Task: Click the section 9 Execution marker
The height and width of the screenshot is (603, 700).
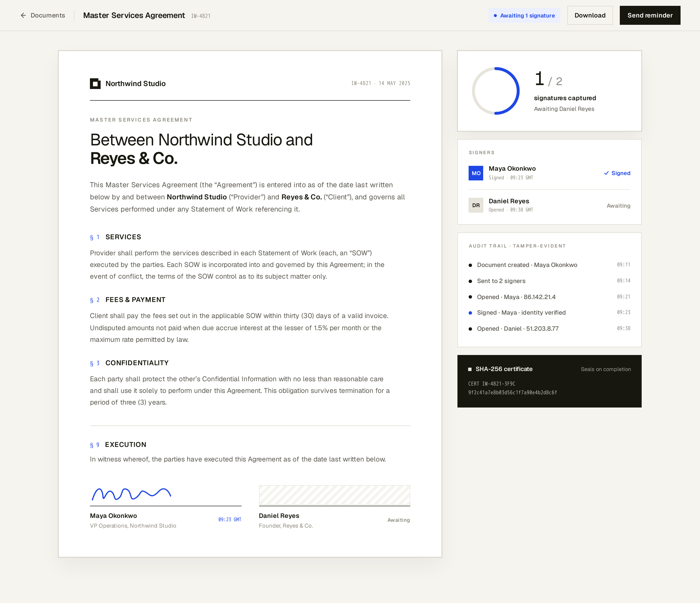Action: [x=95, y=445]
